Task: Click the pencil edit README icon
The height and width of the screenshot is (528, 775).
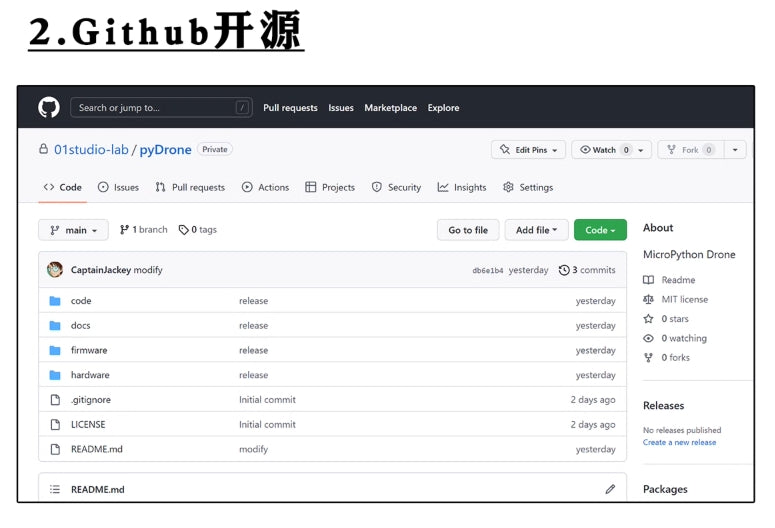Action: pyautogui.click(x=610, y=489)
